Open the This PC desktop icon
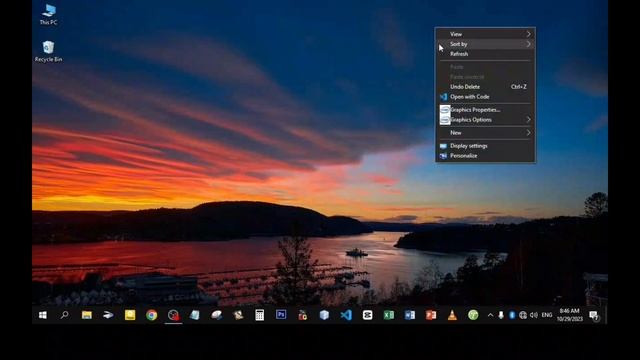Screen dimensions: 640x360 [x=49, y=15]
